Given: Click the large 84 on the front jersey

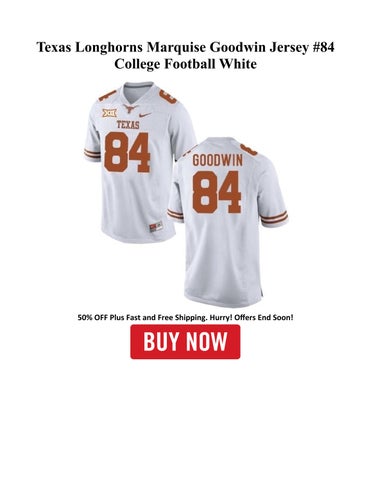Looking at the screenshot, I should pyautogui.click(x=127, y=152).
